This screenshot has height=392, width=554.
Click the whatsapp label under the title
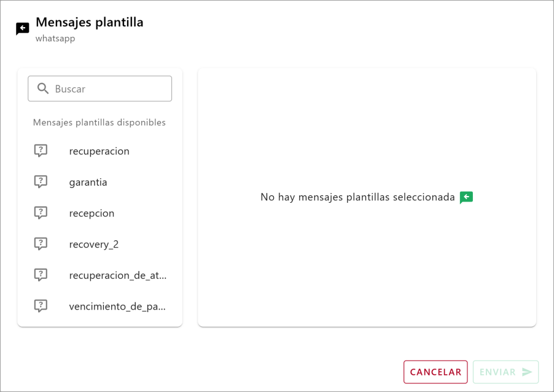click(x=55, y=38)
